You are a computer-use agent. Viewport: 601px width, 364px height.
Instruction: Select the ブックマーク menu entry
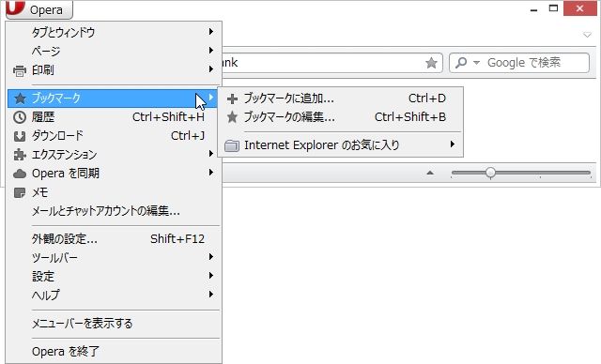tap(113, 99)
